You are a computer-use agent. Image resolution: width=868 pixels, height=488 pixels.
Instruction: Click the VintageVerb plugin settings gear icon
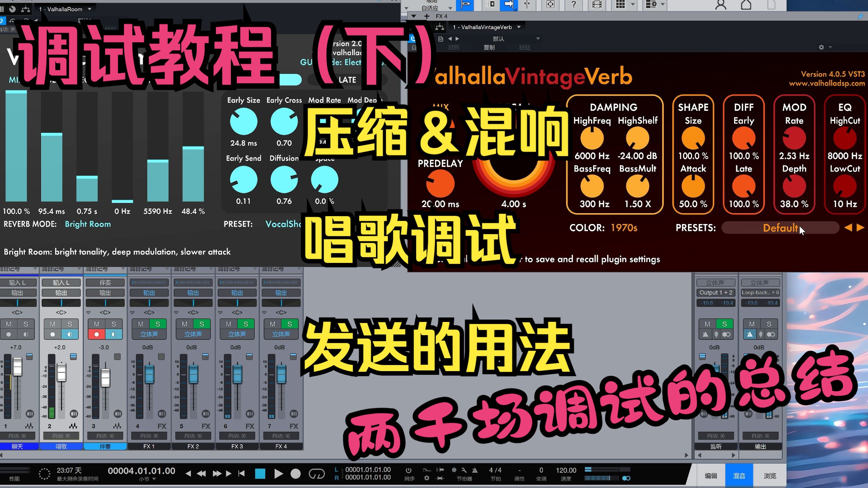pyautogui.click(x=821, y=47)
